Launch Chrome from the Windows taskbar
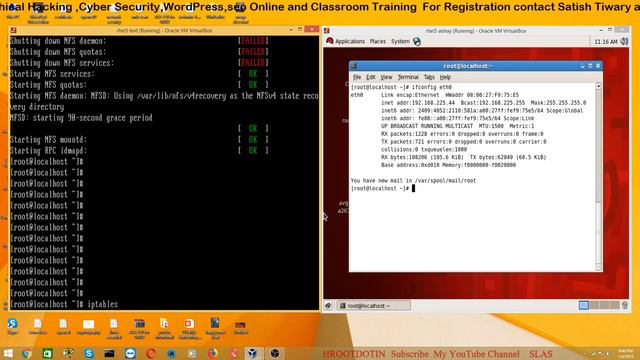 tap(27, 353)
